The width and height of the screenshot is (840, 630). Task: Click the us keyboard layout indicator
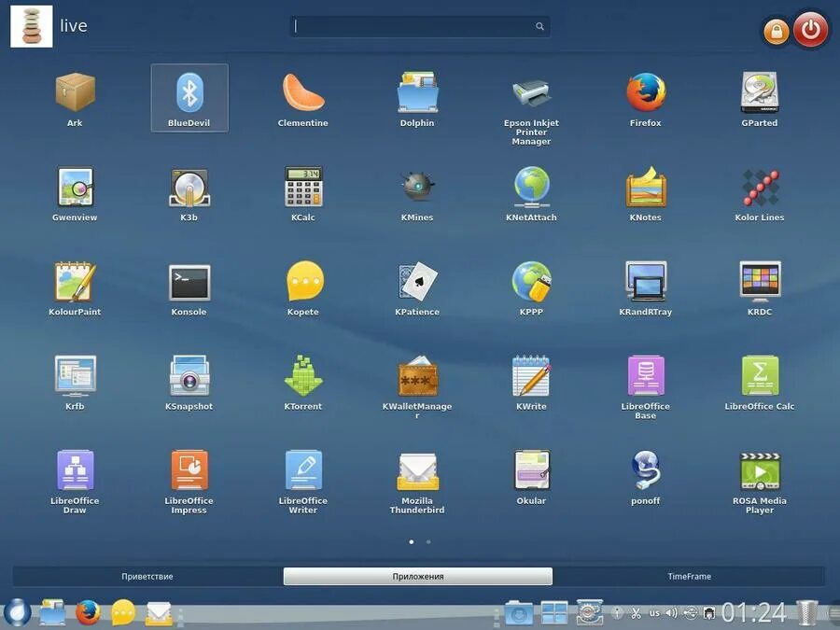pos(654,612)
